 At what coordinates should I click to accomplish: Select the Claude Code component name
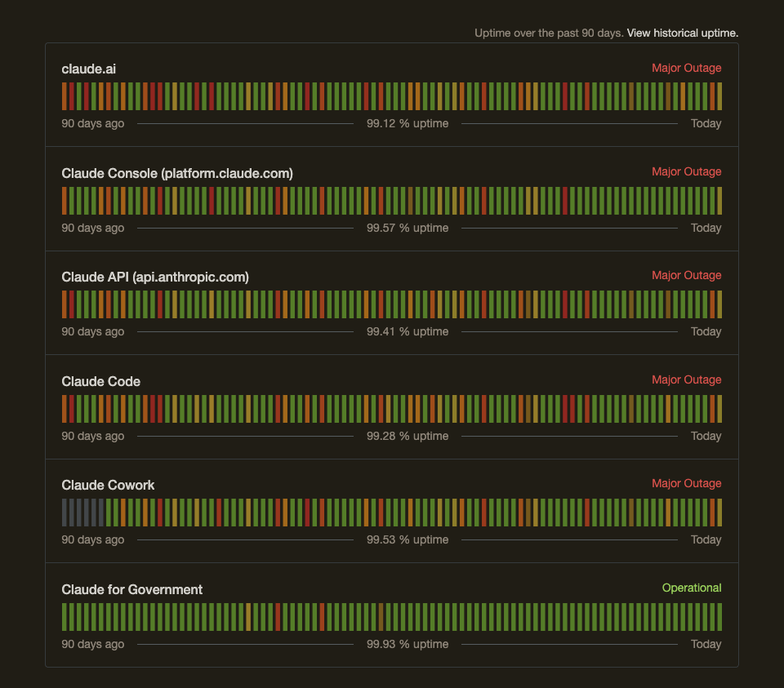[x=101, y=381]
